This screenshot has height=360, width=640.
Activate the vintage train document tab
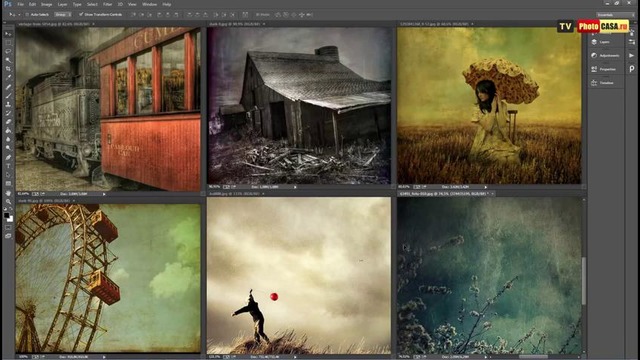pyautogui.click(x=54, y=24)
